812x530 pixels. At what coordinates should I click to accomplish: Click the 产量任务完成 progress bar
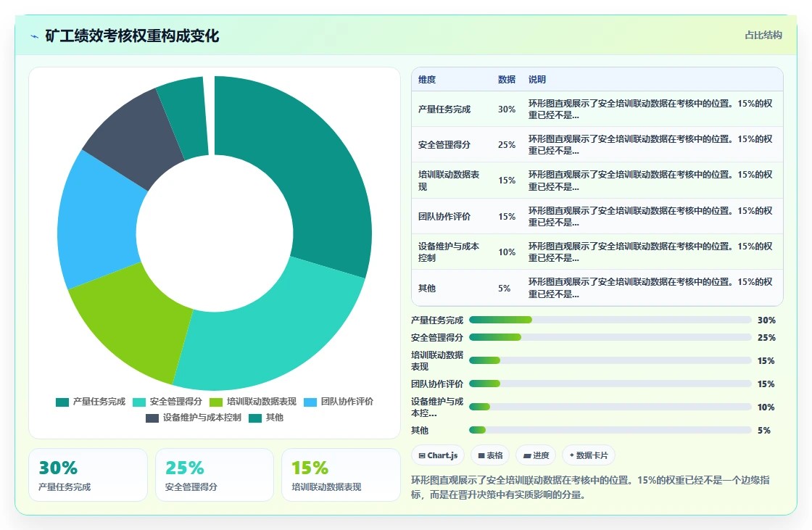(610, 320)
